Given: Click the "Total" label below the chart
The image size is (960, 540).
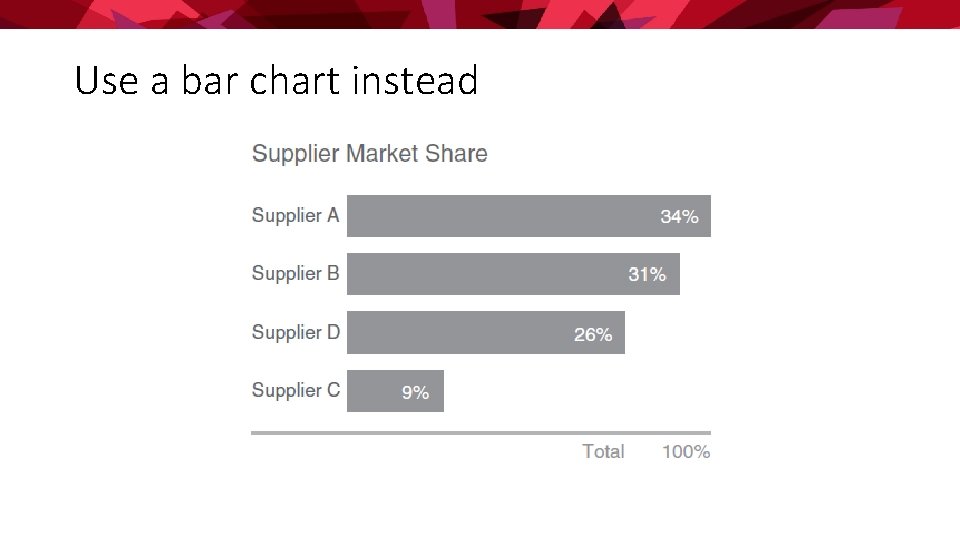Looking at the screenshot, I should [x=603, y=451].
